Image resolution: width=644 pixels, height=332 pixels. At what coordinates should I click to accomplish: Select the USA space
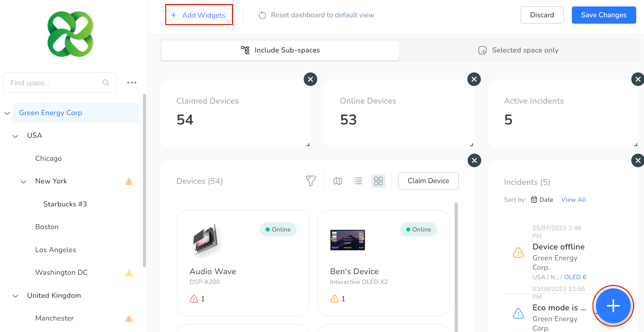35,135
